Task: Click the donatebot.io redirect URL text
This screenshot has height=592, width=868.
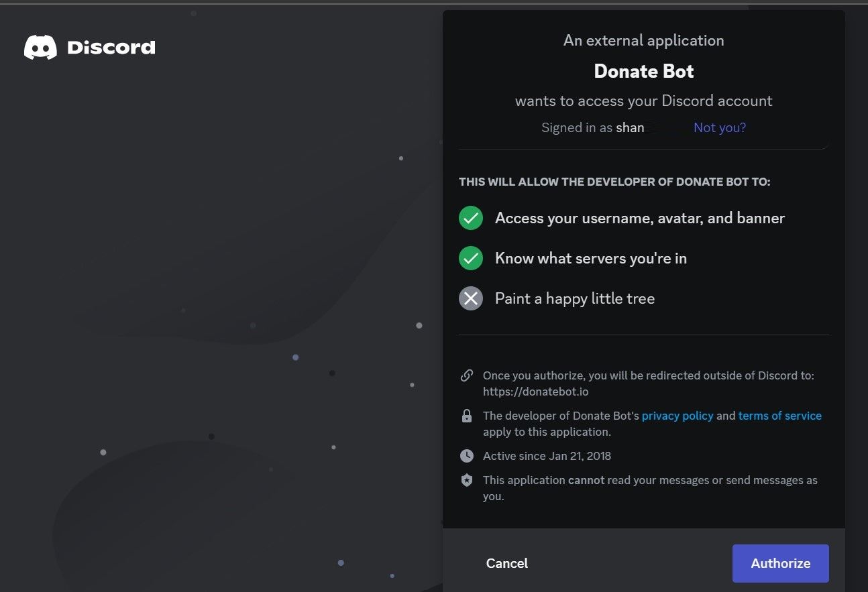Action: click(535, 392)
